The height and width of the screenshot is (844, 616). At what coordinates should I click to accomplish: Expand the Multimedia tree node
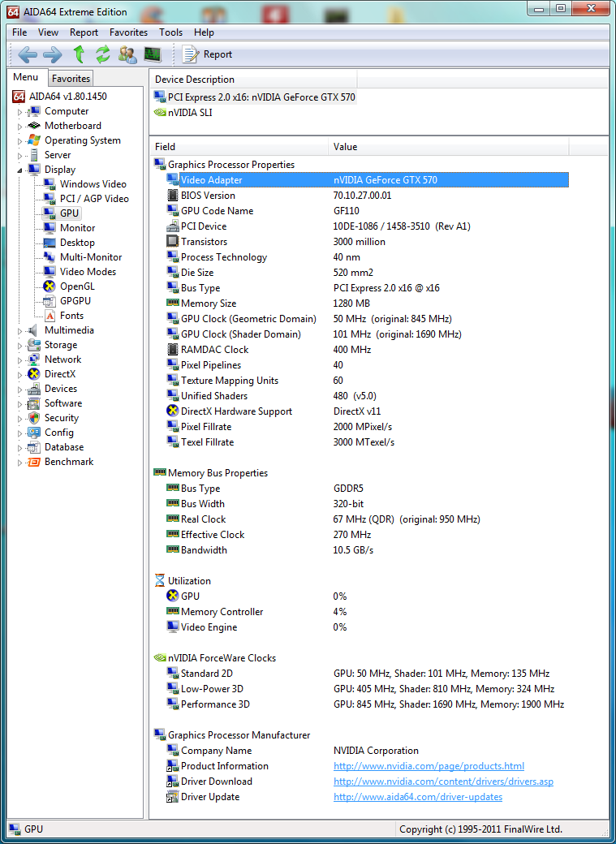20,330
